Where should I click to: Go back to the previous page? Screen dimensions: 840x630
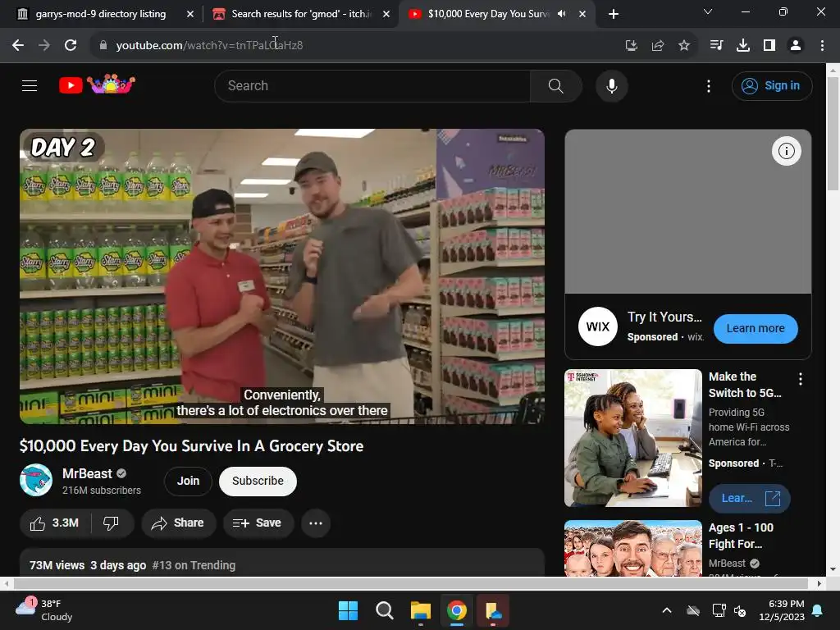pos(18,45)
